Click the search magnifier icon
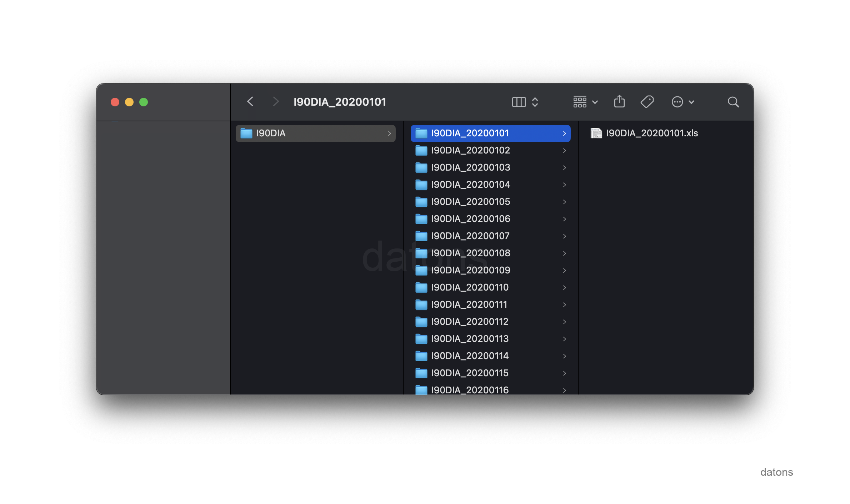 coord(733,102)
